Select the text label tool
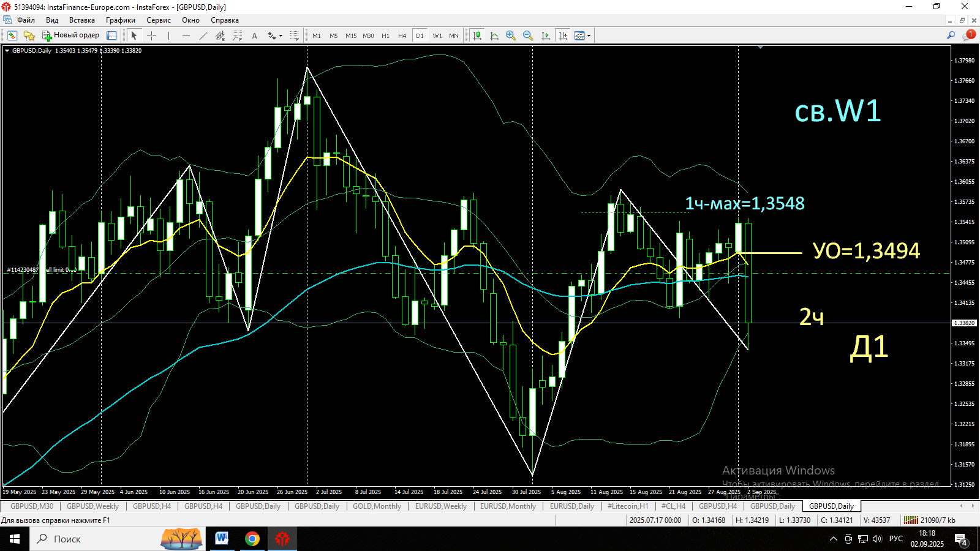Image resolution: width=980 pixels, height=551 pixels. pyautogui.click(x=254, y=36)
